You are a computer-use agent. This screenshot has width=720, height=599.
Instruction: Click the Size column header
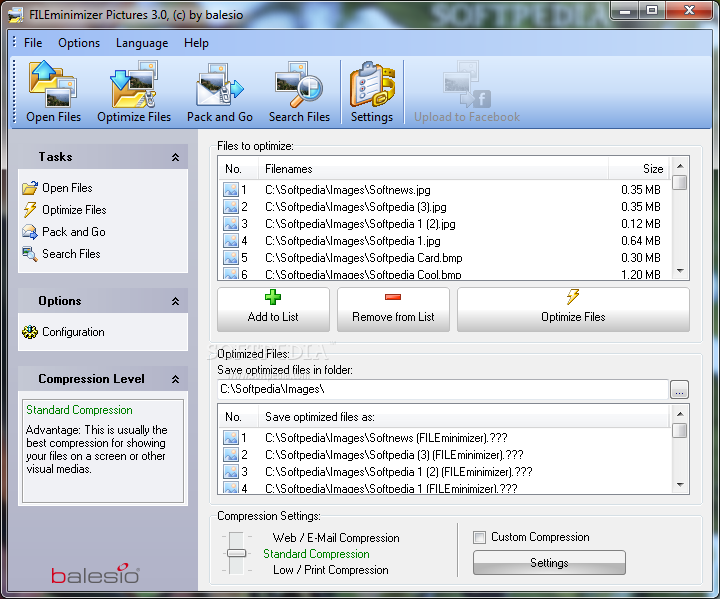pyautogui.click(x=639, y=169)
